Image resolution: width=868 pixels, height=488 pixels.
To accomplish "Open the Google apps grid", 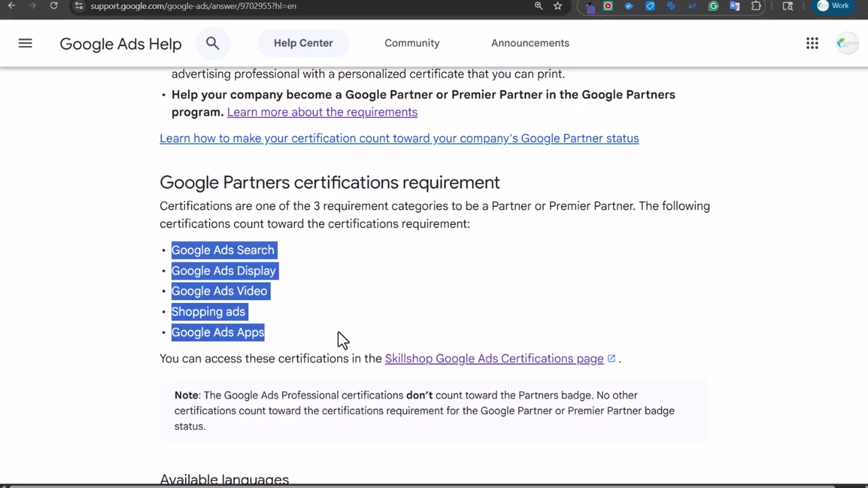I will point(812,43).
